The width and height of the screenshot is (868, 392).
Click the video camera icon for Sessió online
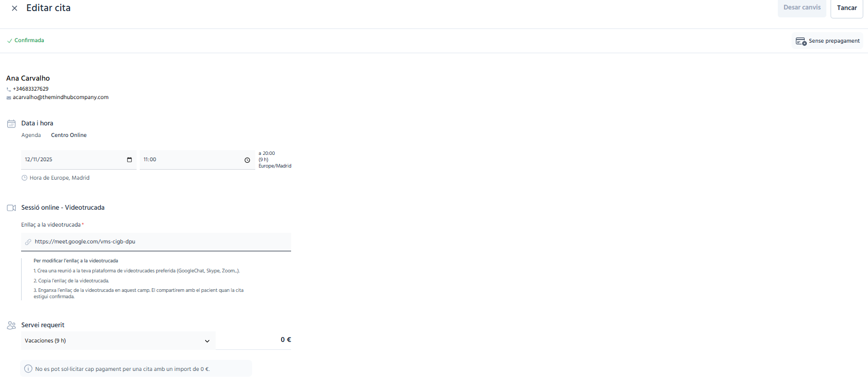pyautogui.click(x=11, y=208)
